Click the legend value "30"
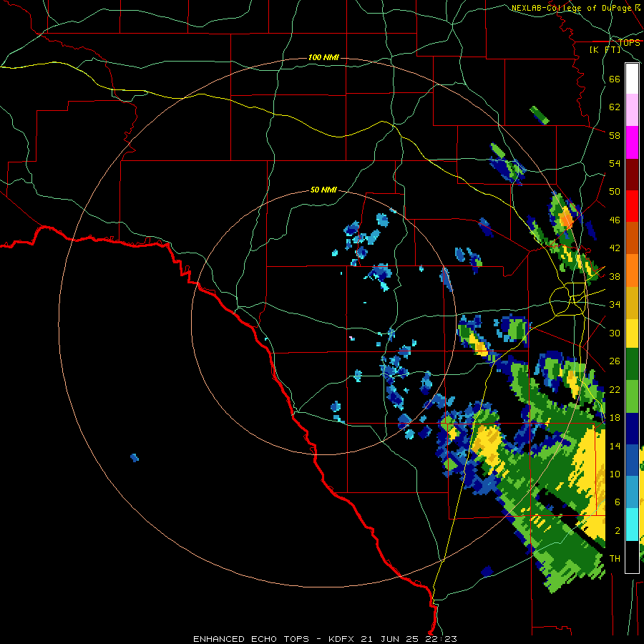Screen dimensions: 644x644 pyautogui.click(x=615, y=333)
